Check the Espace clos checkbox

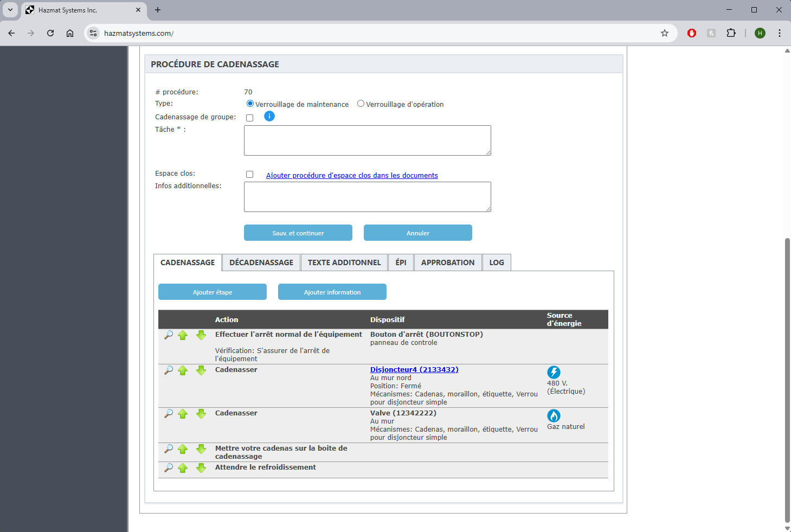pos(250,174)
